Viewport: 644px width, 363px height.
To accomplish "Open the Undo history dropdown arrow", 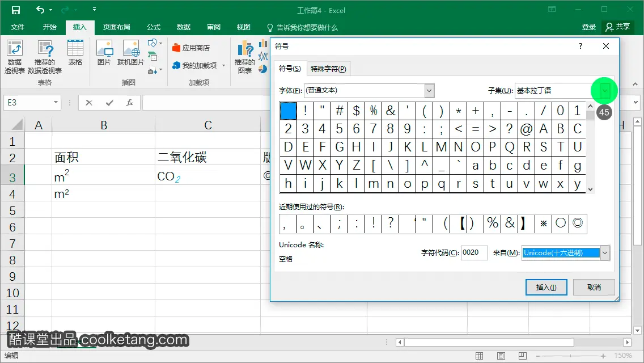I will tap(50, 10).
